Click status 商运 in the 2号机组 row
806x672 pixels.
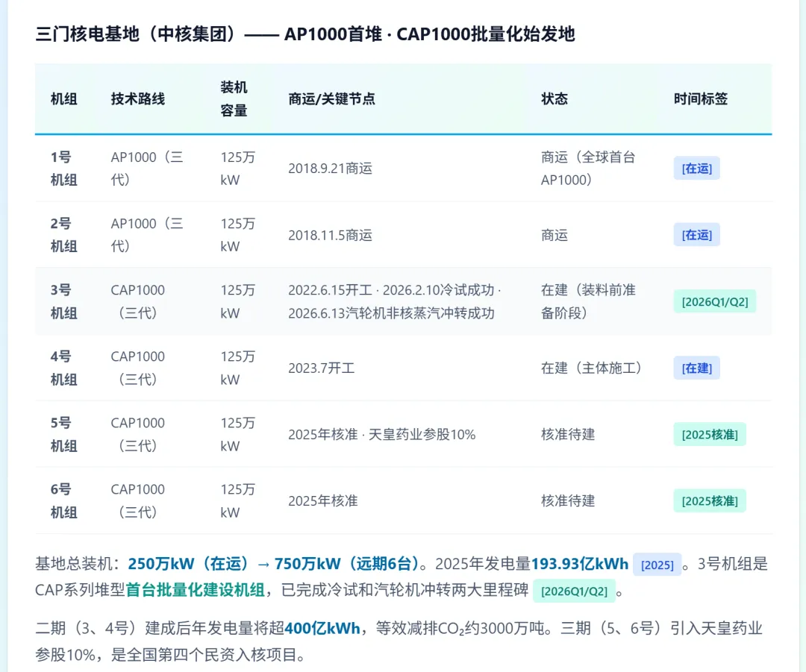coord(554,235)
